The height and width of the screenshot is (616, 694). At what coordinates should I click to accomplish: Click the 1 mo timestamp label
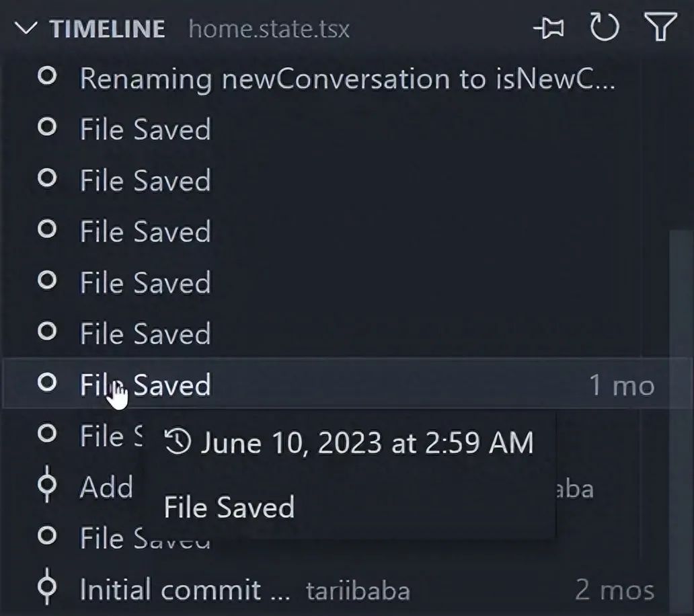coord(621,385)
